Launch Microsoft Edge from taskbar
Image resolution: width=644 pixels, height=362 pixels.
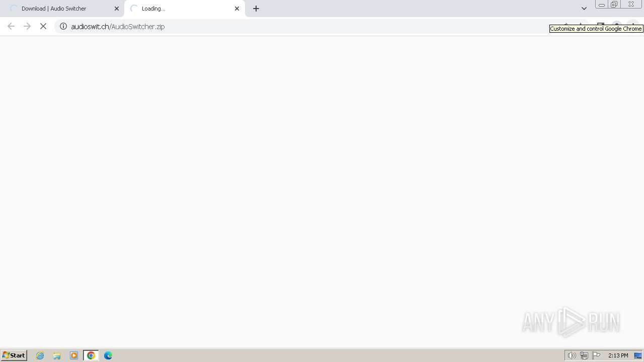click(108, 355)
